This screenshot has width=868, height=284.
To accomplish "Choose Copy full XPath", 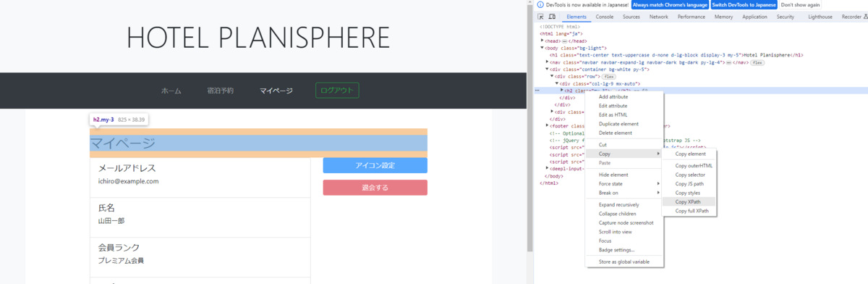I will [x=689, y=211].
